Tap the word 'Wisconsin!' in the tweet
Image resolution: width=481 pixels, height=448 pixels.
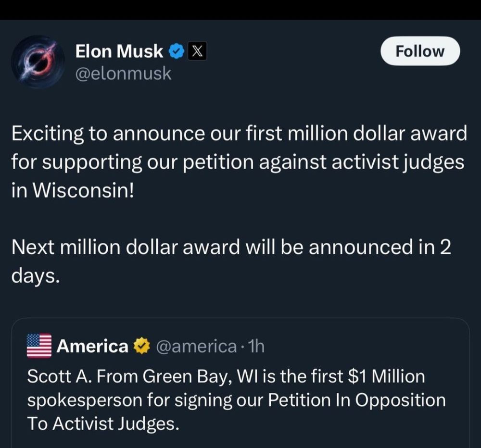tap(83, 190)
